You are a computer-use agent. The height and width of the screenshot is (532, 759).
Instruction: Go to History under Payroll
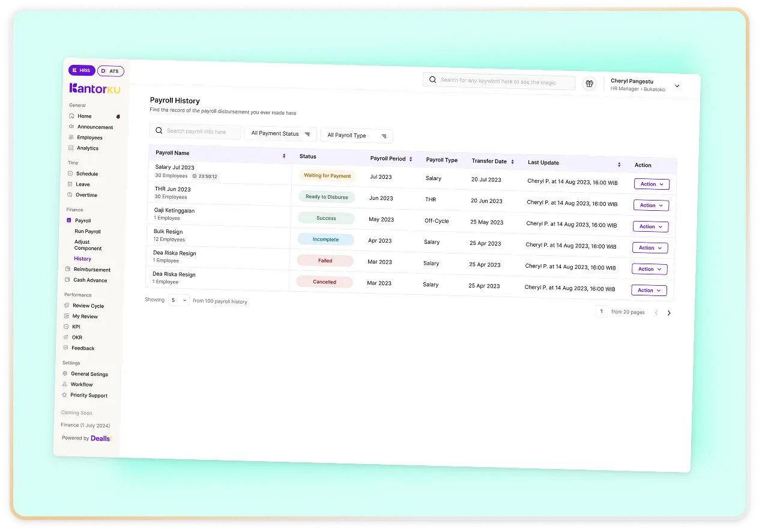pos(83,259)
